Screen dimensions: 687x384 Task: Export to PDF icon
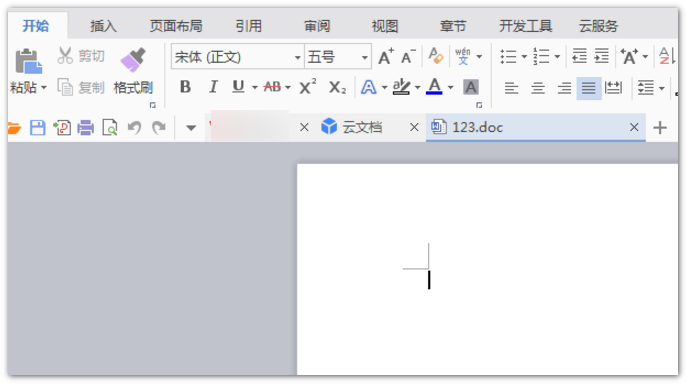coord(62,128)
